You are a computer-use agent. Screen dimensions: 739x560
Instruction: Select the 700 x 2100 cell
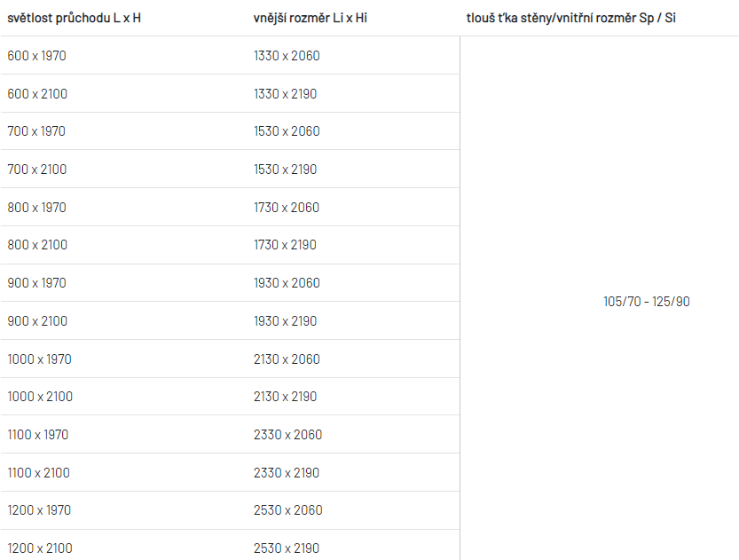36,170
